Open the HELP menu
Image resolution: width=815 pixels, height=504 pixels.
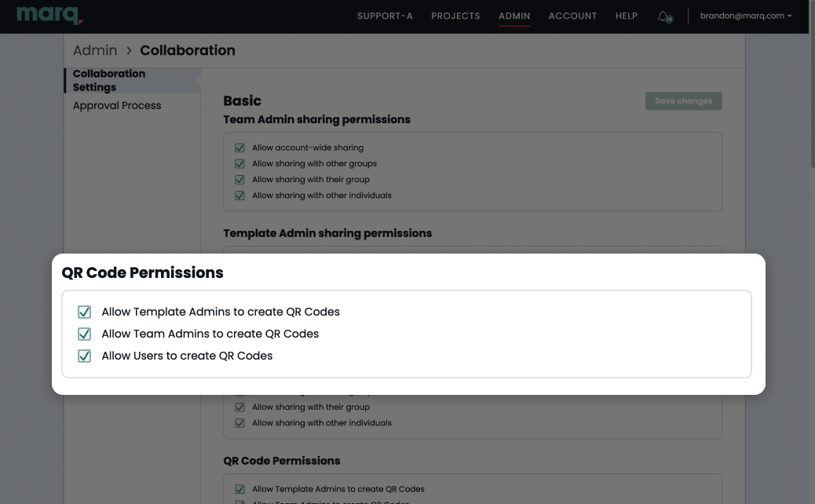(626, 16)
